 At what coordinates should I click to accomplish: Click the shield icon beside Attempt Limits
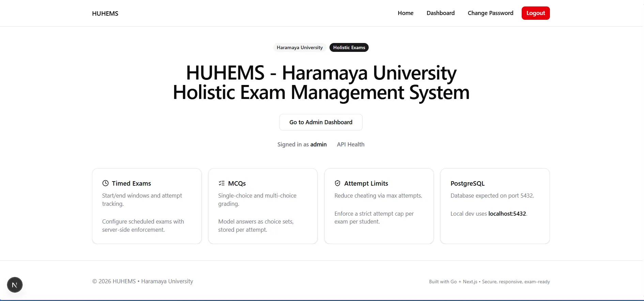(338, 183)
